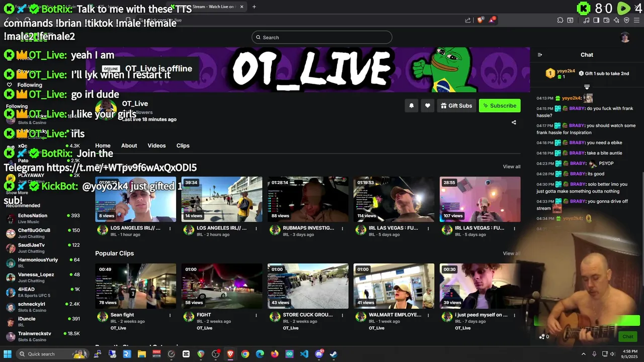This screenshot has height=362, width=644.
Task: Collapse the chat panel using arrow icon
Action: pos(540,55)
